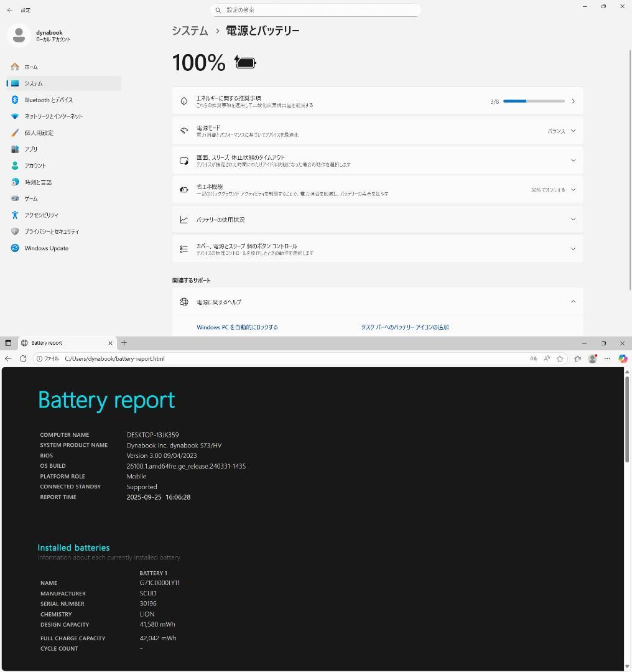Expand the 電源モード dropdown showing バランス

(x=561, y=131)
